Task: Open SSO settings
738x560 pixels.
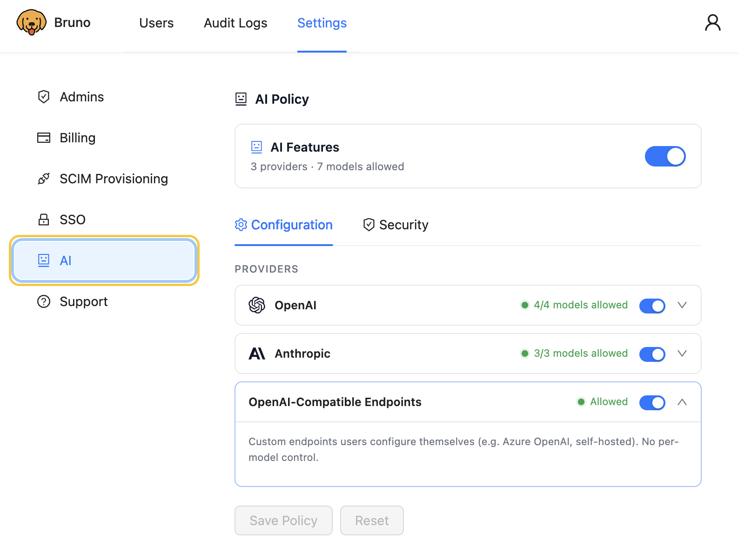Action: 104,220
